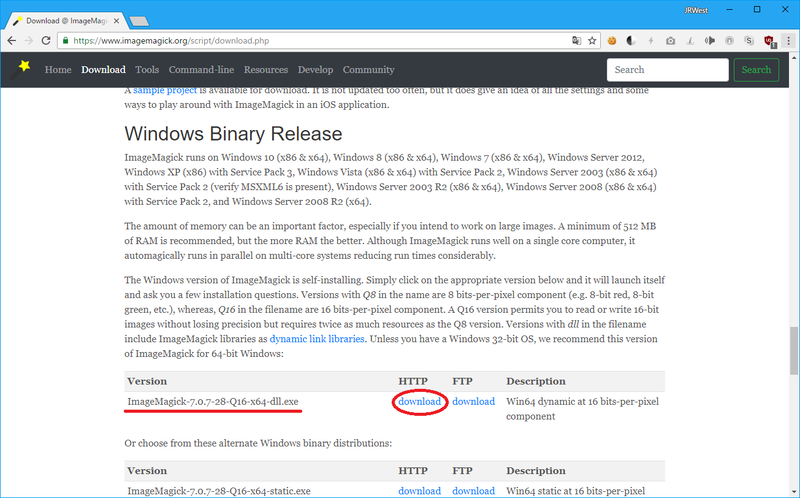Open the camera screenshot extension icon
The width and height of the screenshot is (800, 498).
pos(670,41)
